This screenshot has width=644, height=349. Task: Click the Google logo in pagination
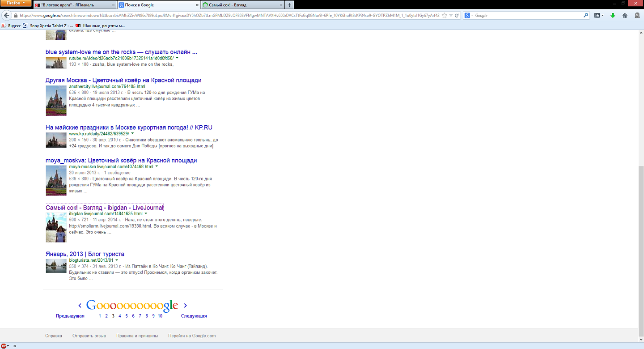[x=132, y=306]
